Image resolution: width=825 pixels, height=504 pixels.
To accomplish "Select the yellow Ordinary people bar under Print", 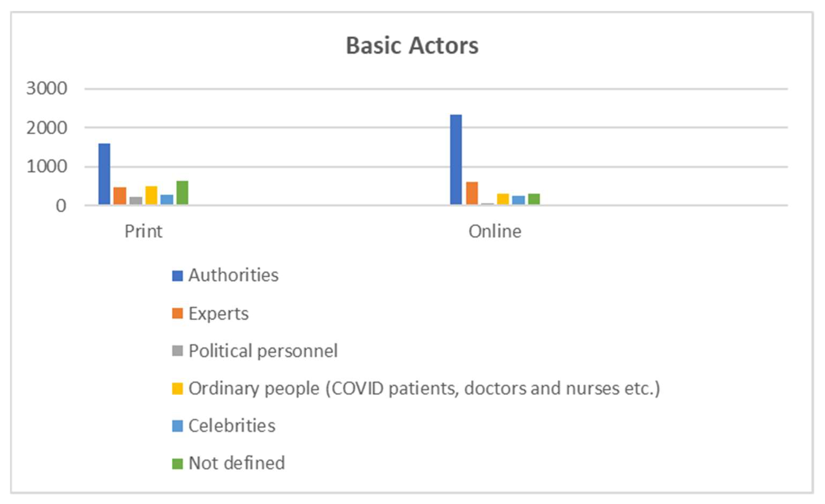I will coord(151,195).
